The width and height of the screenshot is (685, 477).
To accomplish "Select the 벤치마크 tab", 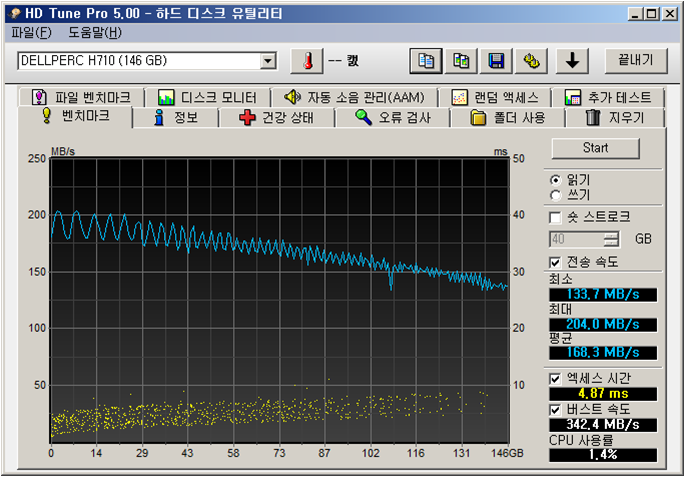I will [75, 117].
